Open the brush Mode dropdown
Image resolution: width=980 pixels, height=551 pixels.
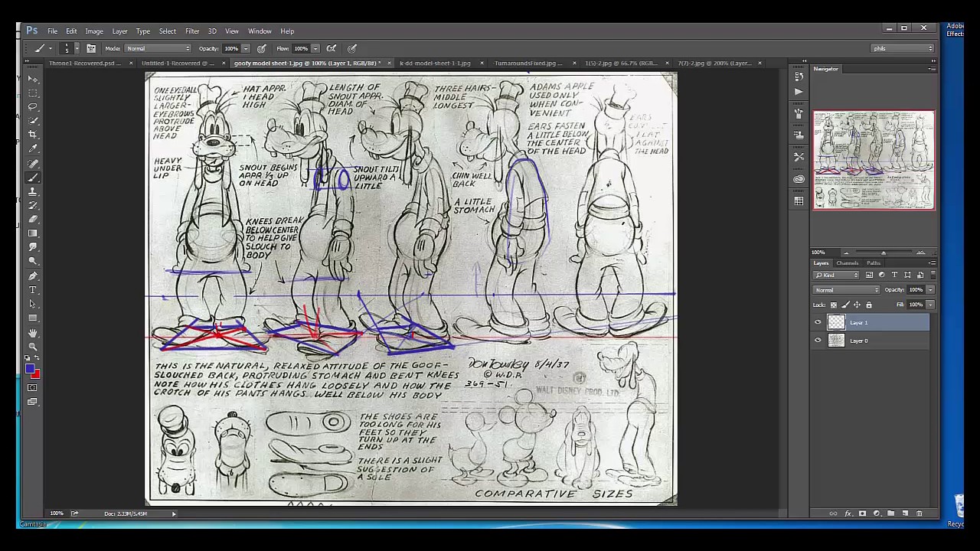click(x=158, y=48)
